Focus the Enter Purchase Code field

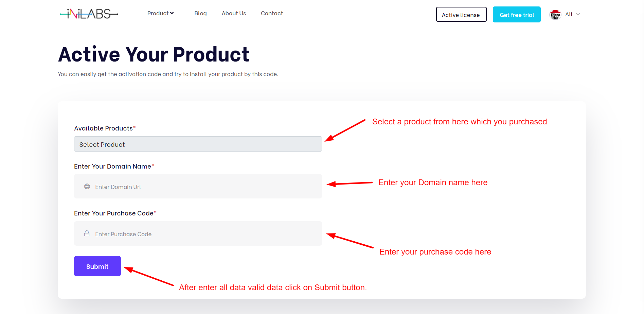tap(204, 234)
